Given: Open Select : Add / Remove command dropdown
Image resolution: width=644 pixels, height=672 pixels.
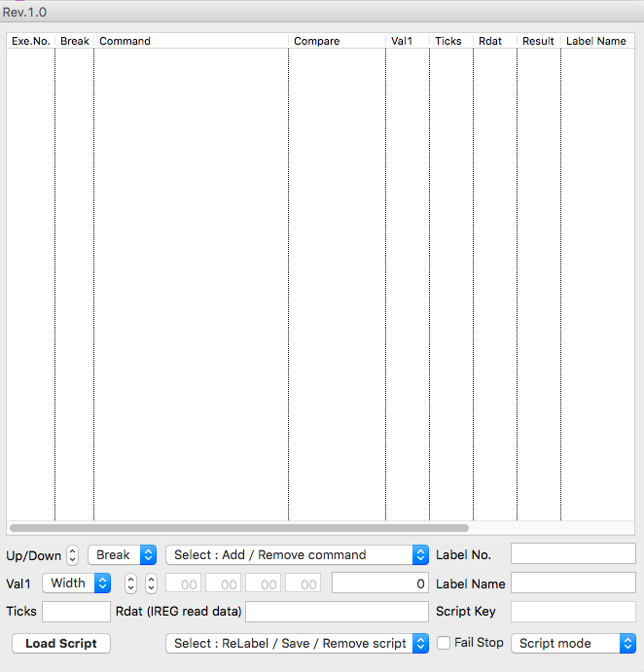Looking at the screenshot, I should click(297, 555).
